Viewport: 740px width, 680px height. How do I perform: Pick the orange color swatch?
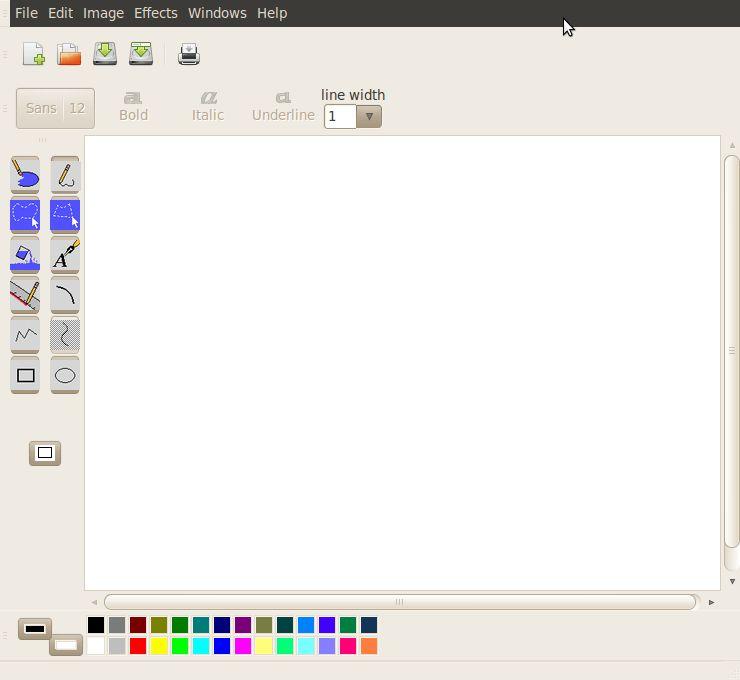(x=369, y=646)
